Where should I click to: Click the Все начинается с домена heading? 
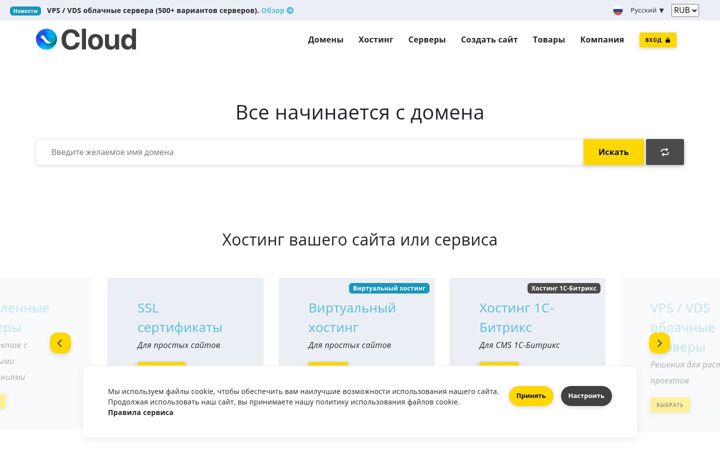360,112
